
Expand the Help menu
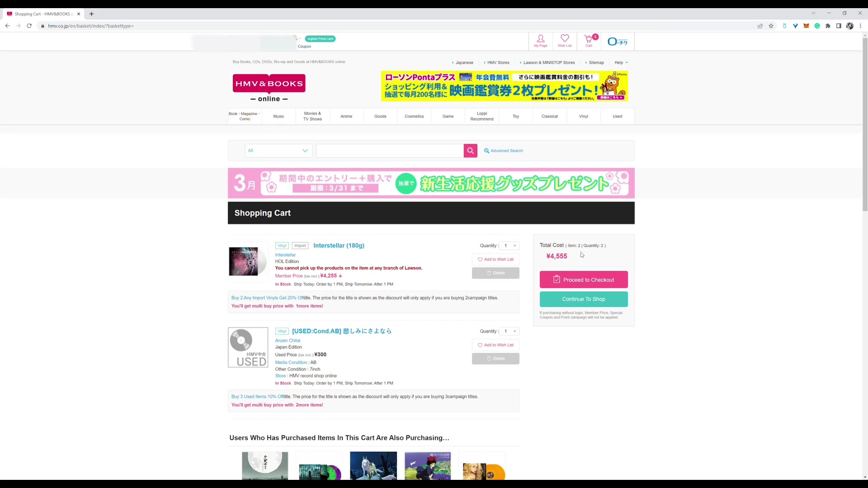621,63
